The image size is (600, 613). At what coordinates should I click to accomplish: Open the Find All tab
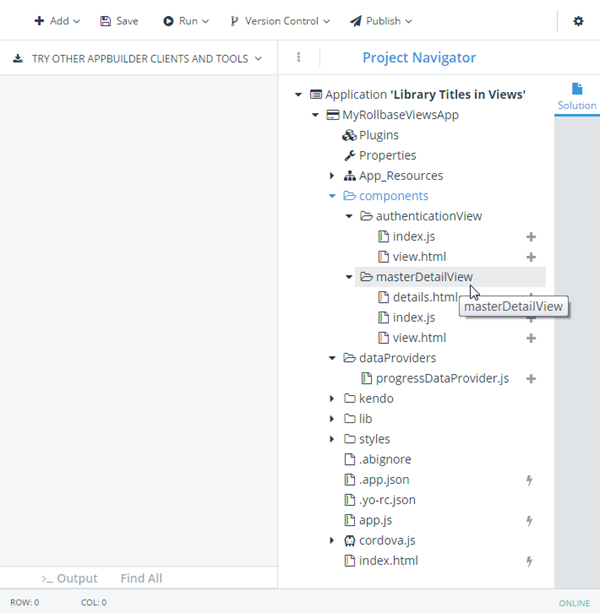click(x=141, y=578)
